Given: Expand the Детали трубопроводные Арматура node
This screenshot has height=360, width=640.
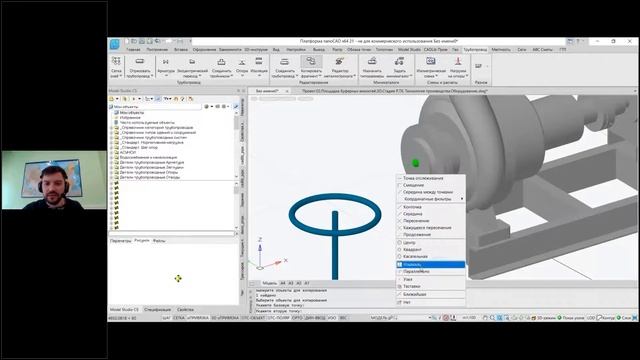Looking at the screenshot, I should pos(111,162).
